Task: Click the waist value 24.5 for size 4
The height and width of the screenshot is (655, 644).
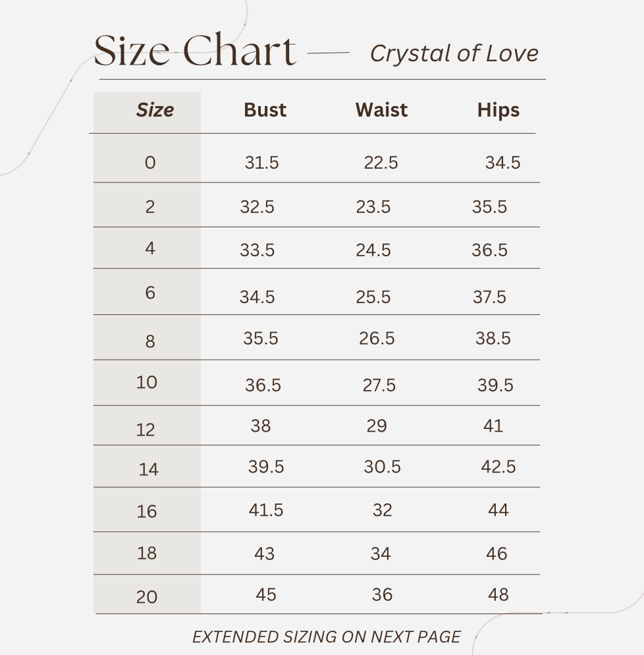Action: [x=373, y=250]
